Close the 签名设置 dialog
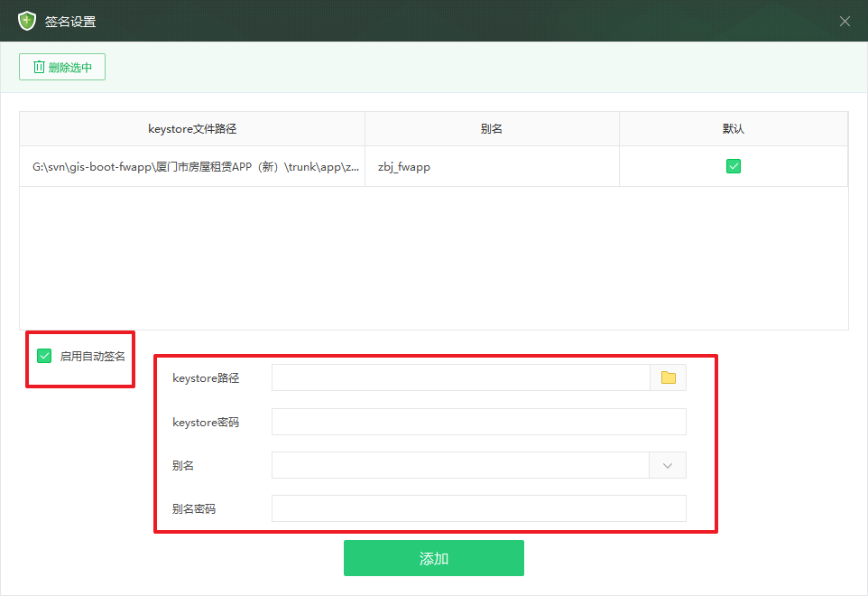 click(x=845, y=22)
